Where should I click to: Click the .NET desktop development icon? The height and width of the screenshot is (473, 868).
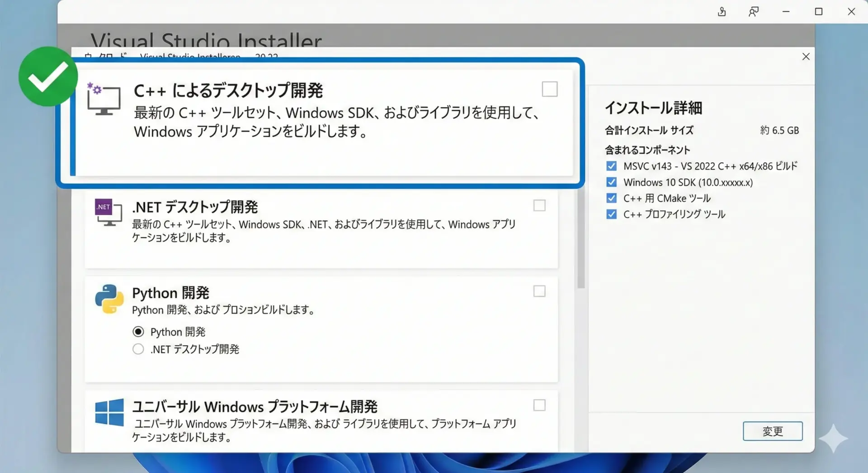point(108,212)
